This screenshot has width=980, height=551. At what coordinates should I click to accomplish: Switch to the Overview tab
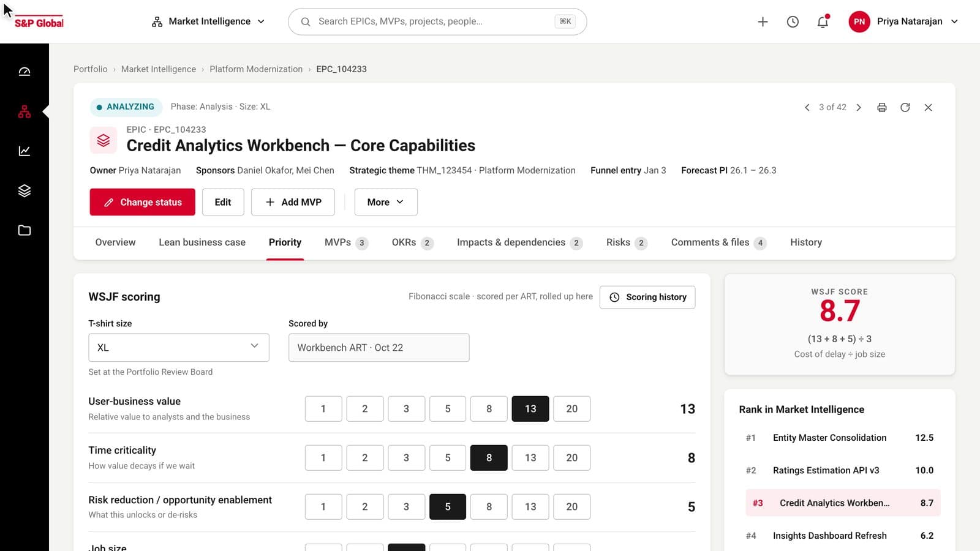pos(115,242)
